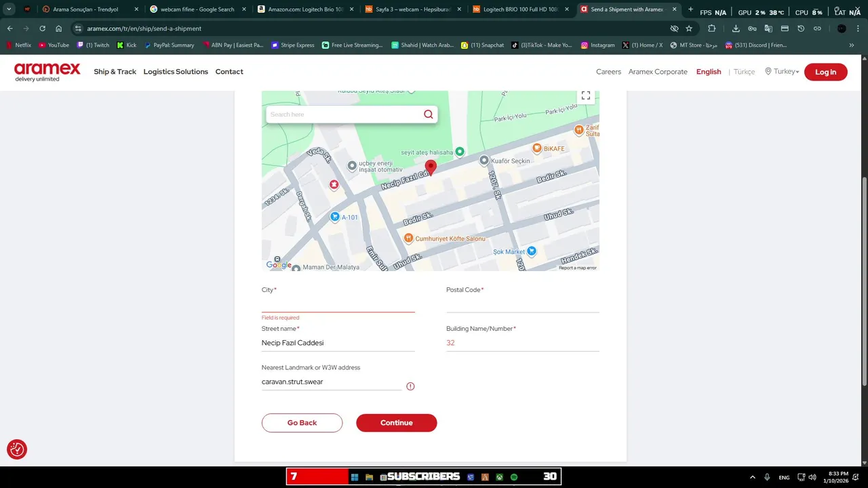Open Xbox app from the taskbar
Image resolution: width=868 pixels, height=488 pixels.
coord(500,477)
